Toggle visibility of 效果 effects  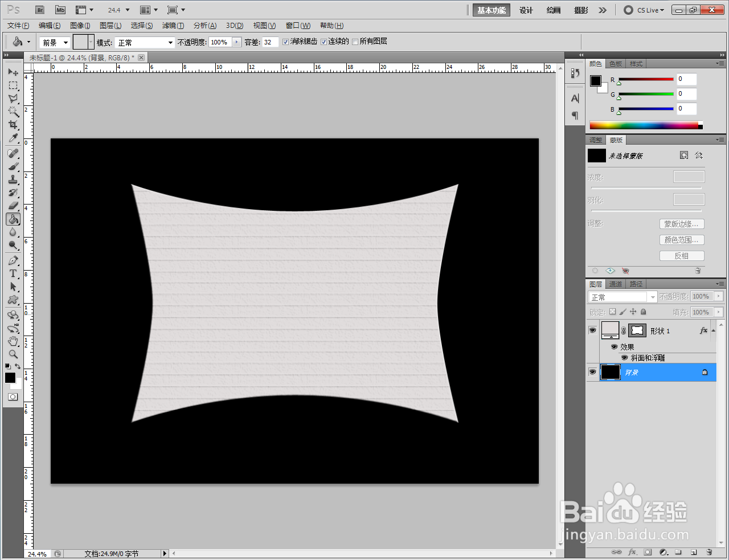tap(614, 347)
